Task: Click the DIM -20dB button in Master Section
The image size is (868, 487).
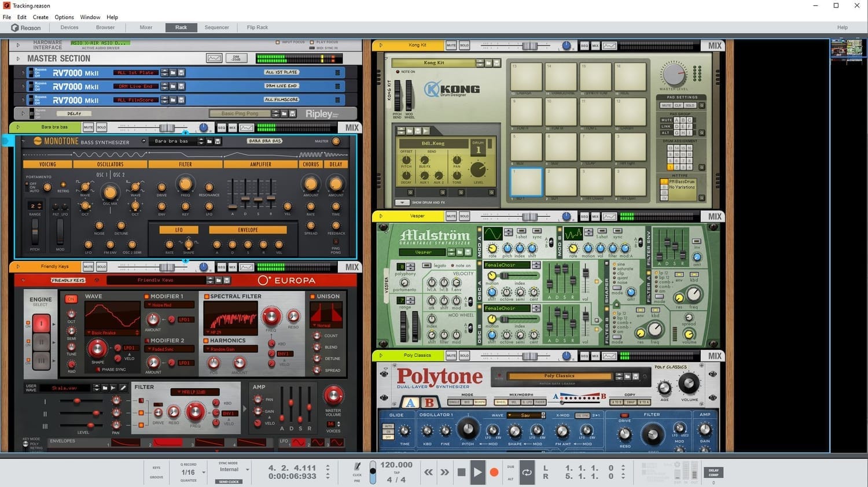Action: pyautogui.click(x=236, y=58)
